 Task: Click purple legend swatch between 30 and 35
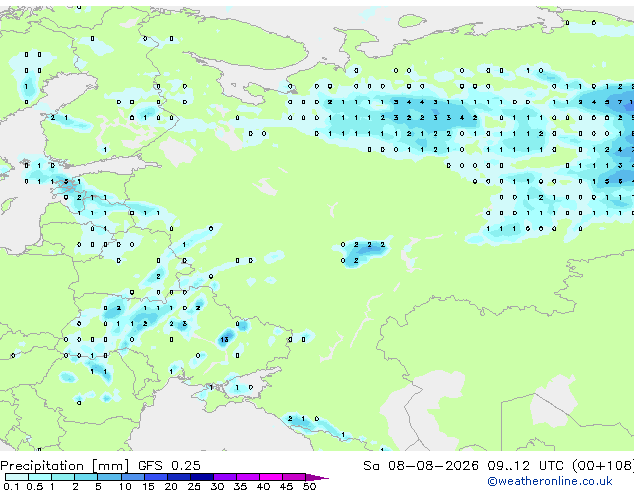click(224, 477)
